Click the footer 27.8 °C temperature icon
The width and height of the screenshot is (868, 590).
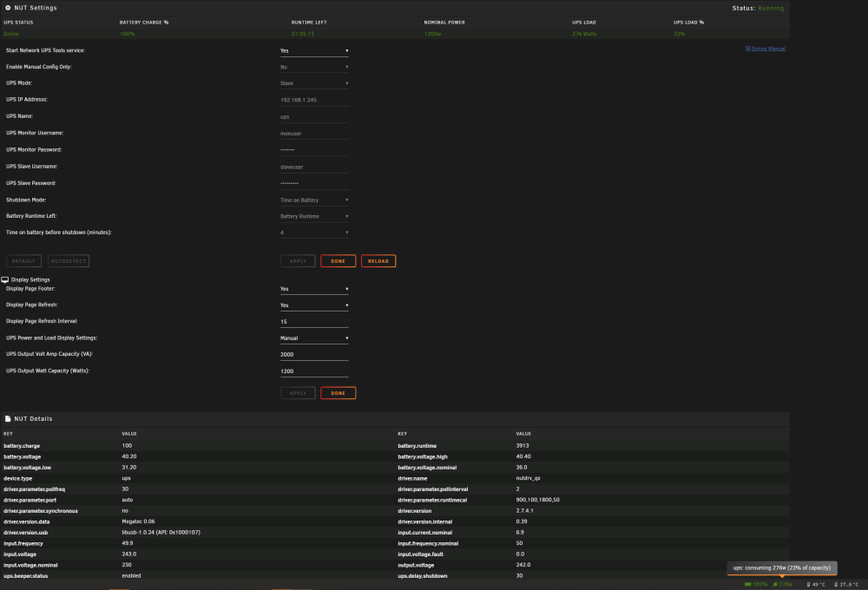point(836,585)
